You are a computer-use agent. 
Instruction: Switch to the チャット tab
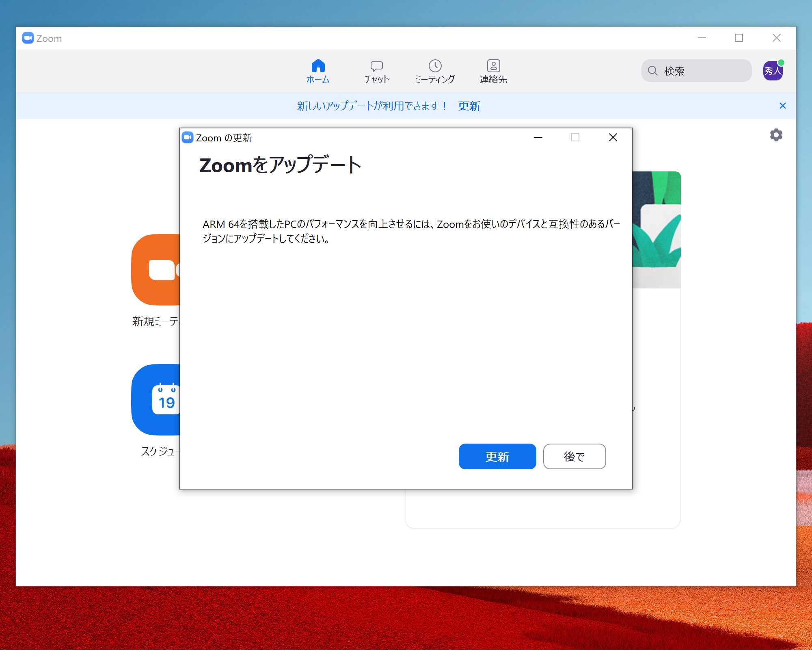[x=376, y=72]
